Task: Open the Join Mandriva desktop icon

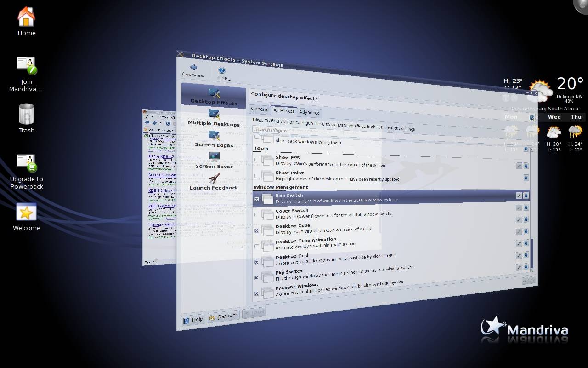Action: pos(26,74)
